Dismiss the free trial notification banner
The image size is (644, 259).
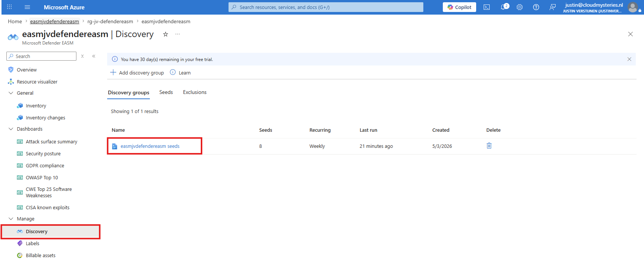coord(629,59)
